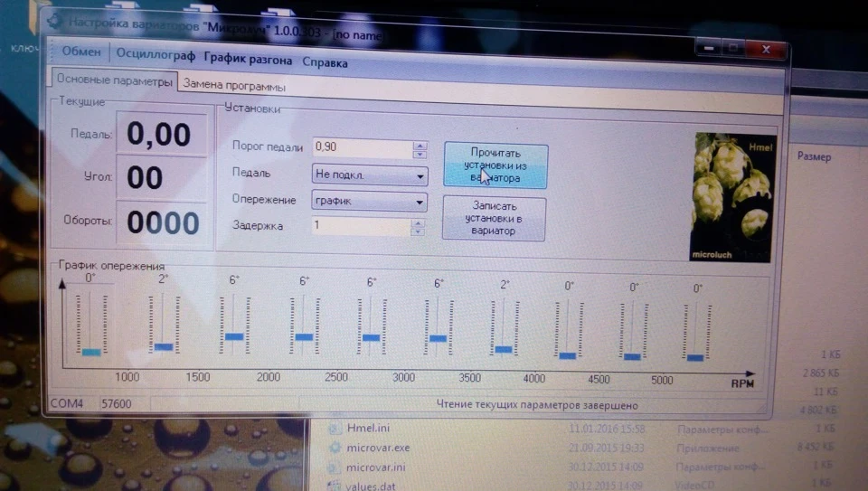868x491 pixels.
Task: Click the 1000 RPM advance slider handle
Action: point(91,352)
